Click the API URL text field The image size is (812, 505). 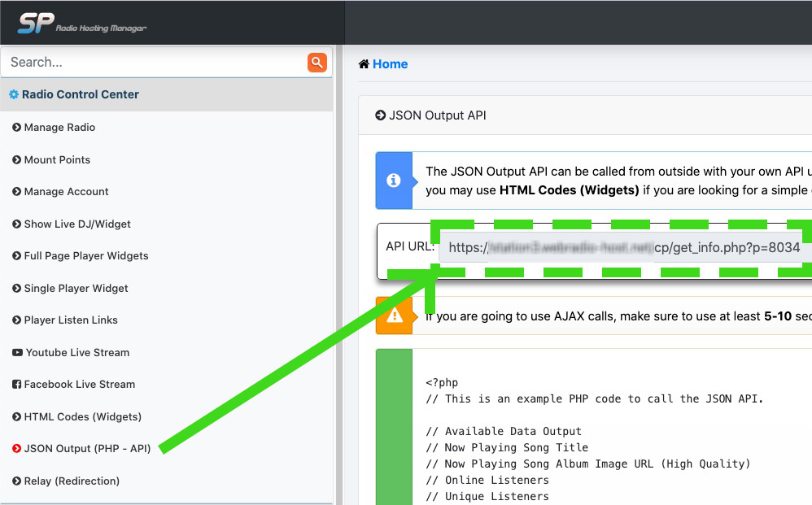point(624,248)
